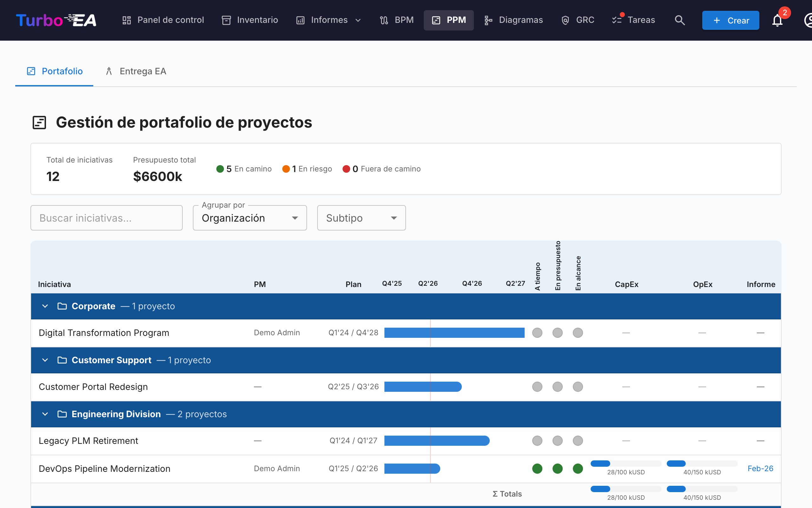Open the Informes dropdown menu

(329, 20)
